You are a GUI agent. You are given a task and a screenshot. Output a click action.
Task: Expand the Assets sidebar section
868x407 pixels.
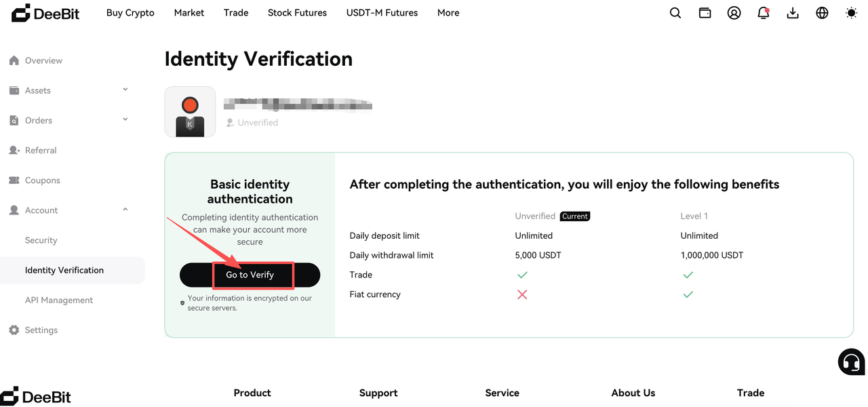pos(68,90)
